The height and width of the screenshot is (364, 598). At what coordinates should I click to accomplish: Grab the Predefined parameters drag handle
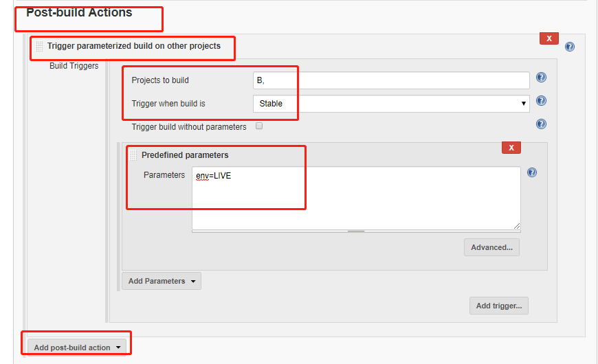point(134,155)
